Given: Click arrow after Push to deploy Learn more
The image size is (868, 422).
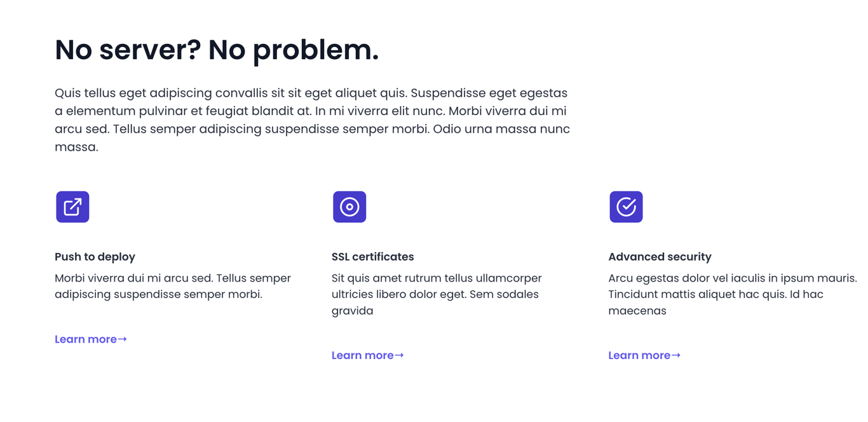Looking at the screenshot, I should (123, 339).
